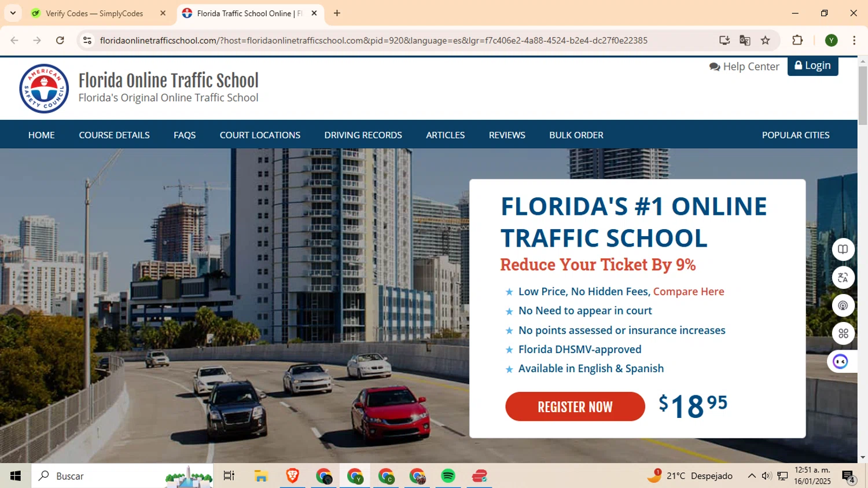The height and width of the screenshot is (488, 868).
Task: Open the apps grid icon in sidebar
Action: click(x=843, y=333)
